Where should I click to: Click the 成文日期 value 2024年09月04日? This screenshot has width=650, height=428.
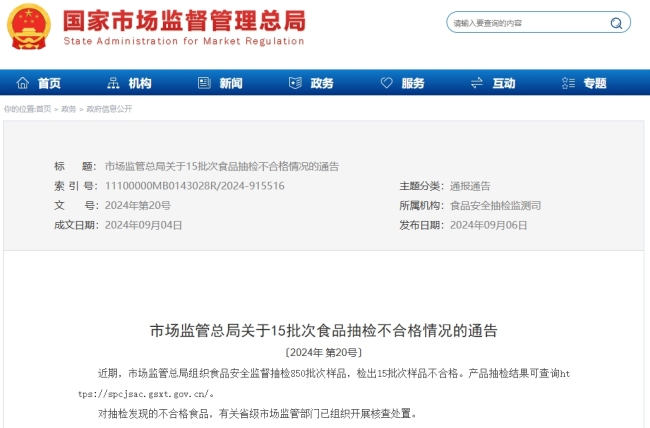(x=143, y=225)
